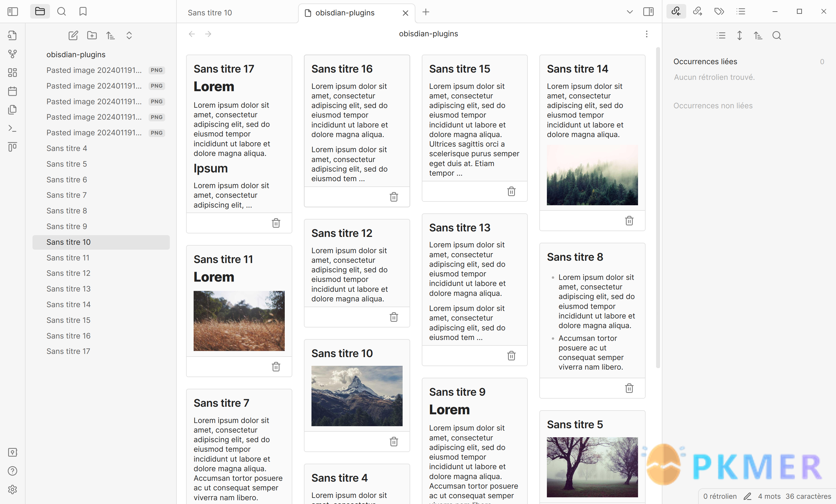Open the mountain image in Sans titre 10
This screenshot has width=836, height=504.
[x=357, y=396]
